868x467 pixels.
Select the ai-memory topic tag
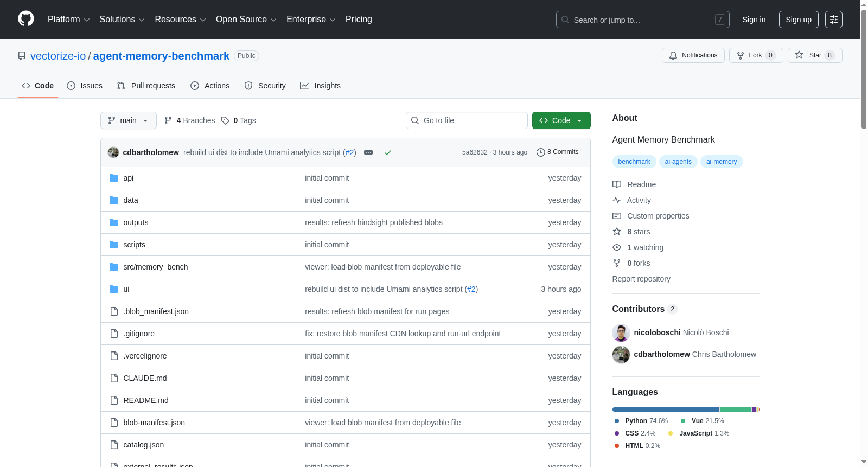click(x=722, y=162)
